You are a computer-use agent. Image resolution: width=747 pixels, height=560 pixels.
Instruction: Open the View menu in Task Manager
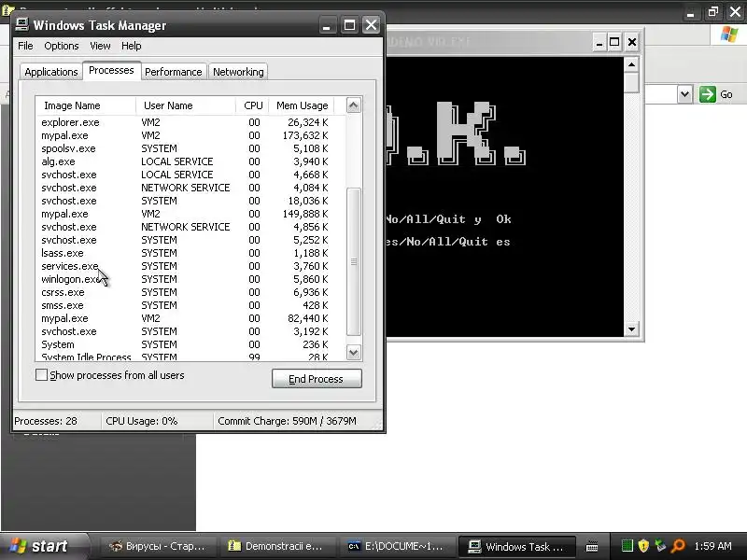point(100,46)
